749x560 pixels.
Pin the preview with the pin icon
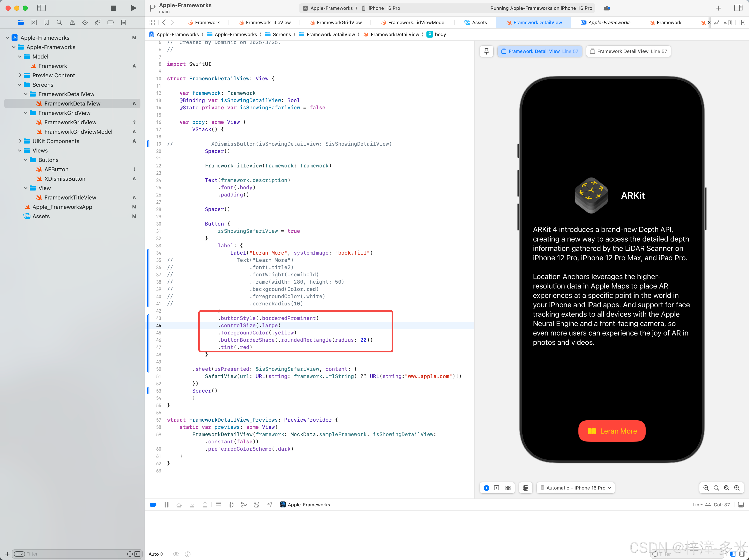coord(486,51)
